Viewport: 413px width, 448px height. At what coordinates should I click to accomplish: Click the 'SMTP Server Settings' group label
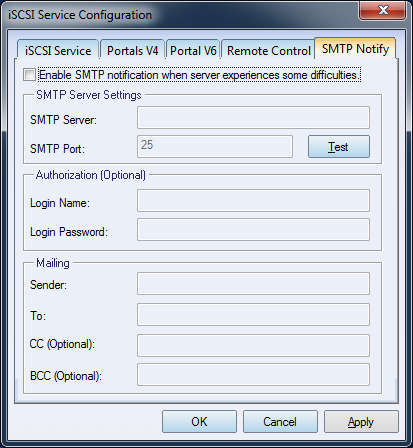[89, 95]
